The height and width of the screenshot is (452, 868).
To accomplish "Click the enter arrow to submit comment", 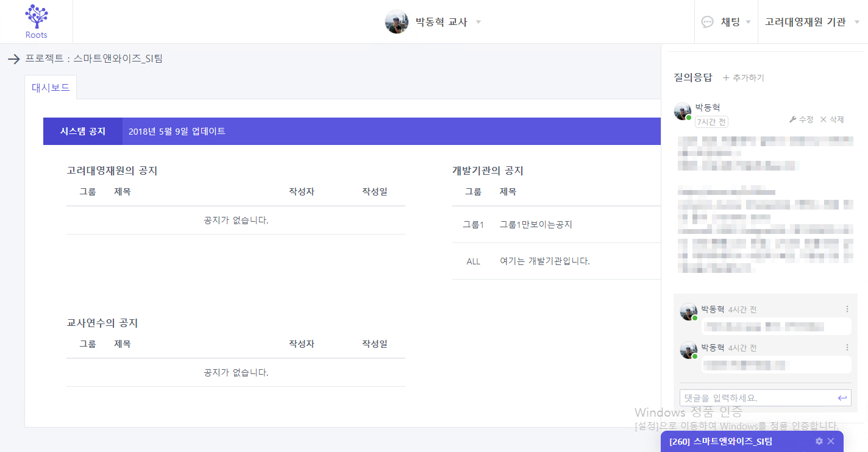I will coord(842,398).
